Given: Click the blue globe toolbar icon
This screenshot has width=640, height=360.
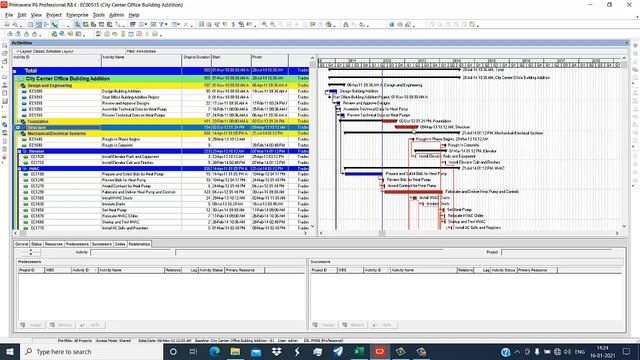Looking at the screenshot, I should click(x=391, y=24).
